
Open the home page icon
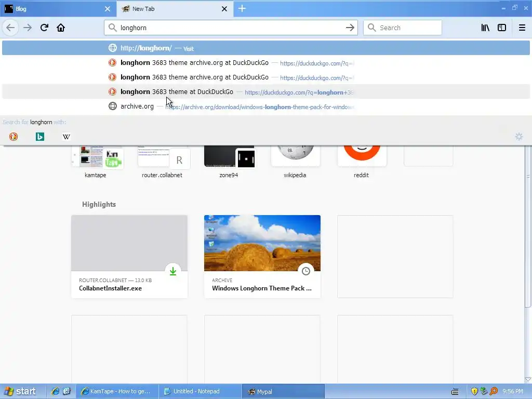click(x=61, y=28)
